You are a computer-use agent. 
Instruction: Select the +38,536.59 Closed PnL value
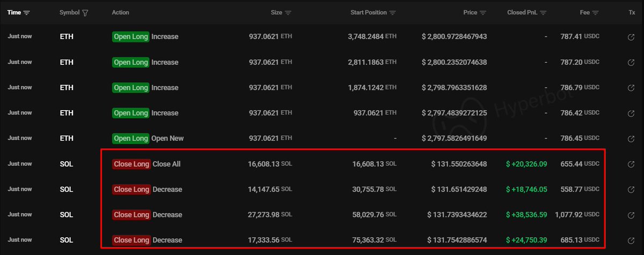click(526, 215)
